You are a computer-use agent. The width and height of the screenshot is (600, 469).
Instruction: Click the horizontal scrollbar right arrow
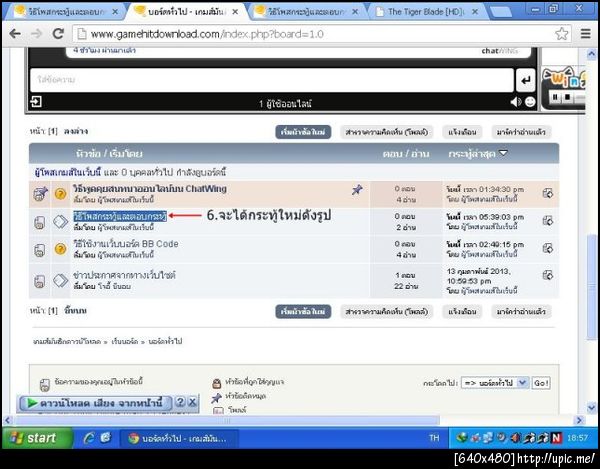pos(579,420)
